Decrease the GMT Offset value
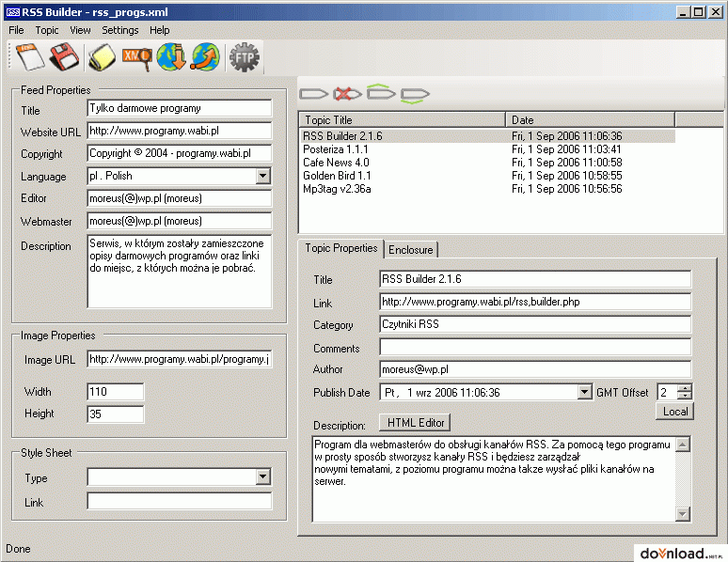This screenshot has height=562, width=728. [x=685, y=396]
